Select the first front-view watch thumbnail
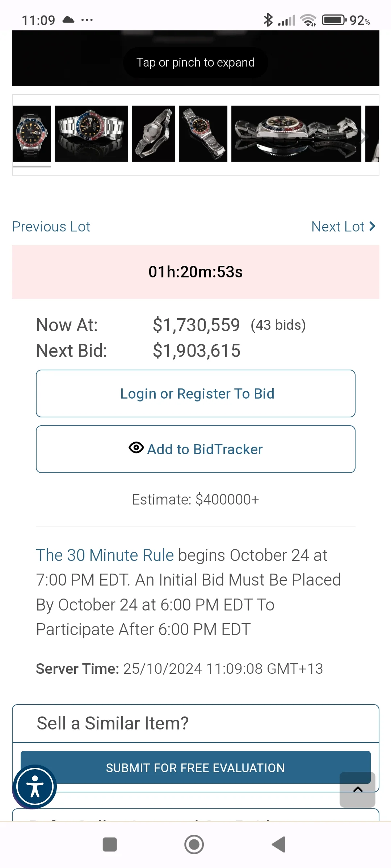 [x=31, y=133]
